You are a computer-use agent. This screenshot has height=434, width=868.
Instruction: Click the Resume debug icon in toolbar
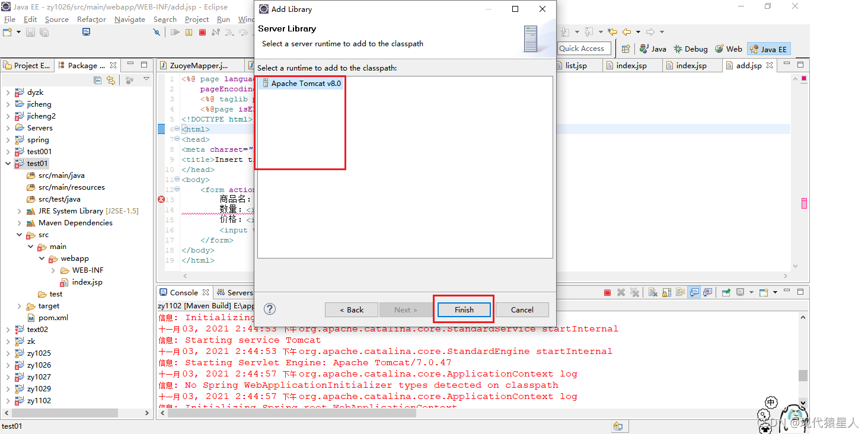(x=175, y=32)
